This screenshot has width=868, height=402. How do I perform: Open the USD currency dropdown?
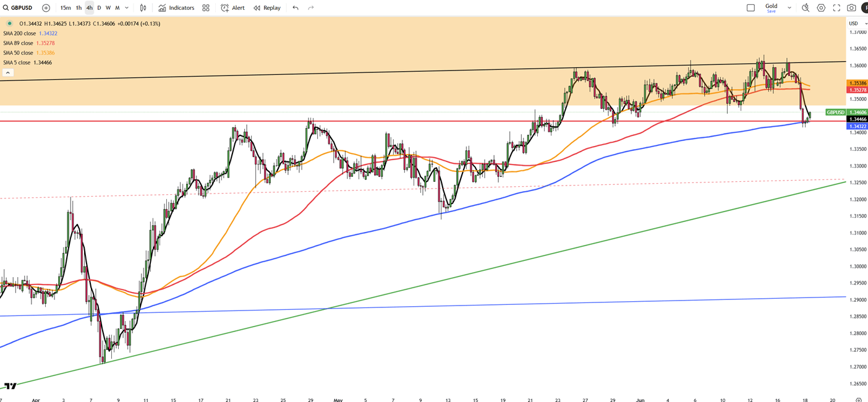[x=857, y=24]
